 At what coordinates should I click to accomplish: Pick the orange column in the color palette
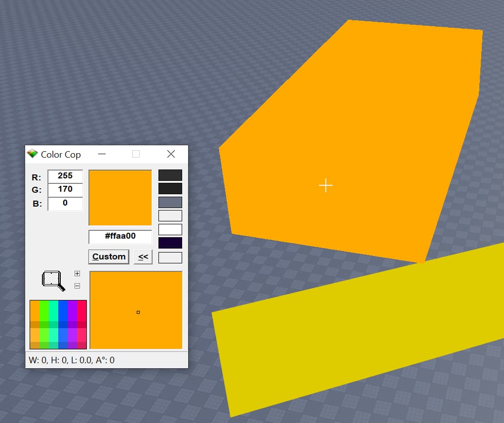[35, 324]
